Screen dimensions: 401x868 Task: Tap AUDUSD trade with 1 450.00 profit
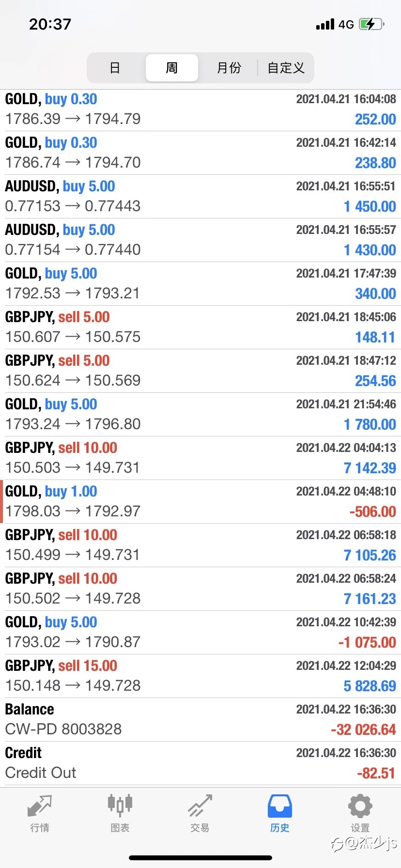[x=200, y=196]
